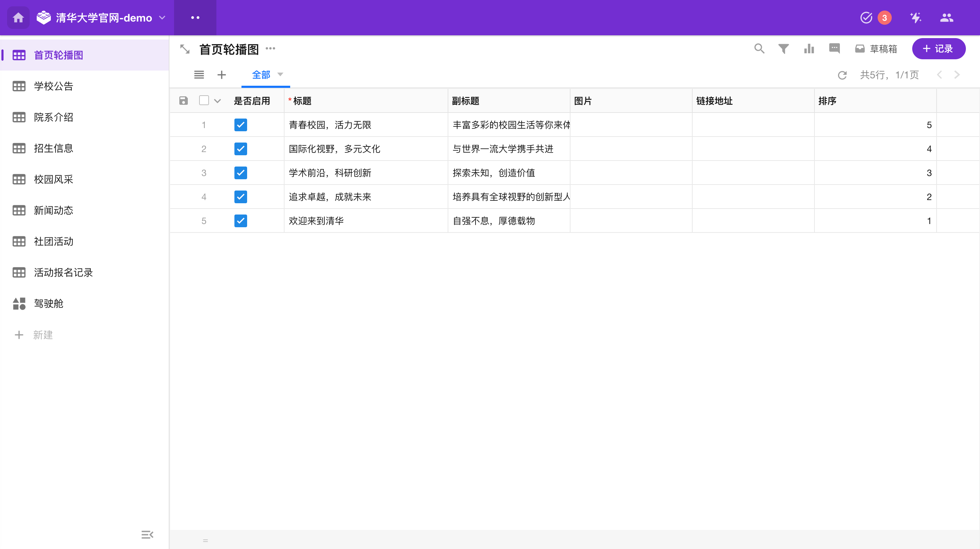Open 学校公告 worksheet in sidebar
Screen dimensions: 980x549
(x=53, y=86)
